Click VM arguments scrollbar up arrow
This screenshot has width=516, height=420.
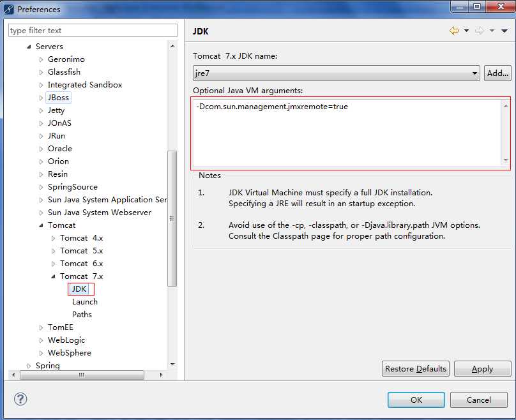point(506,106)
